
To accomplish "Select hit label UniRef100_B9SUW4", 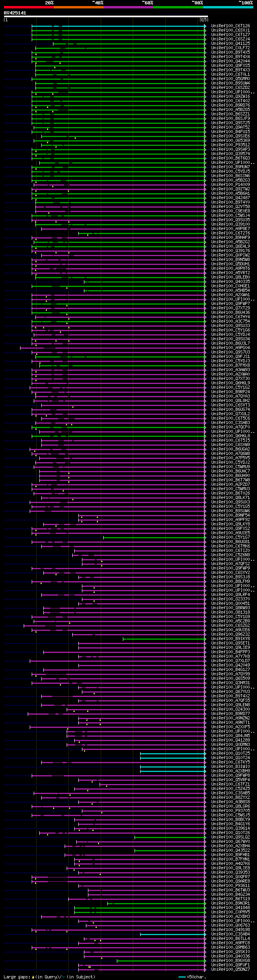I will tap(230, 83).
